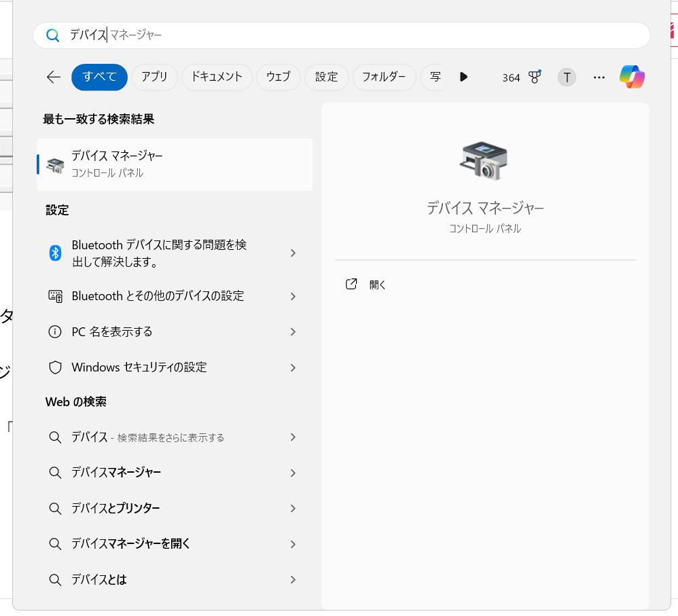Expand chevron for デバイス - 検索結果をさらに表示する
Image resolution: width=678 pixels, height=616 pixels.
click(293, 437)
